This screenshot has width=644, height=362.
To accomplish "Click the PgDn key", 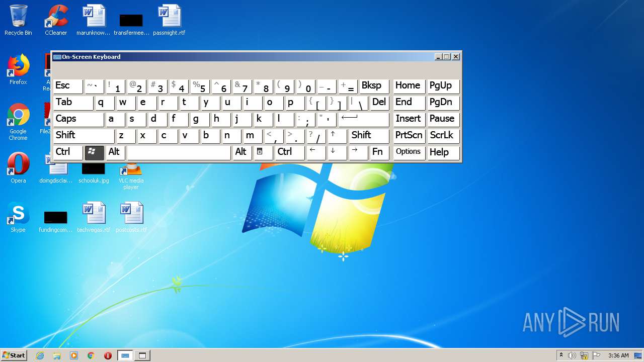I will point(443,103).
